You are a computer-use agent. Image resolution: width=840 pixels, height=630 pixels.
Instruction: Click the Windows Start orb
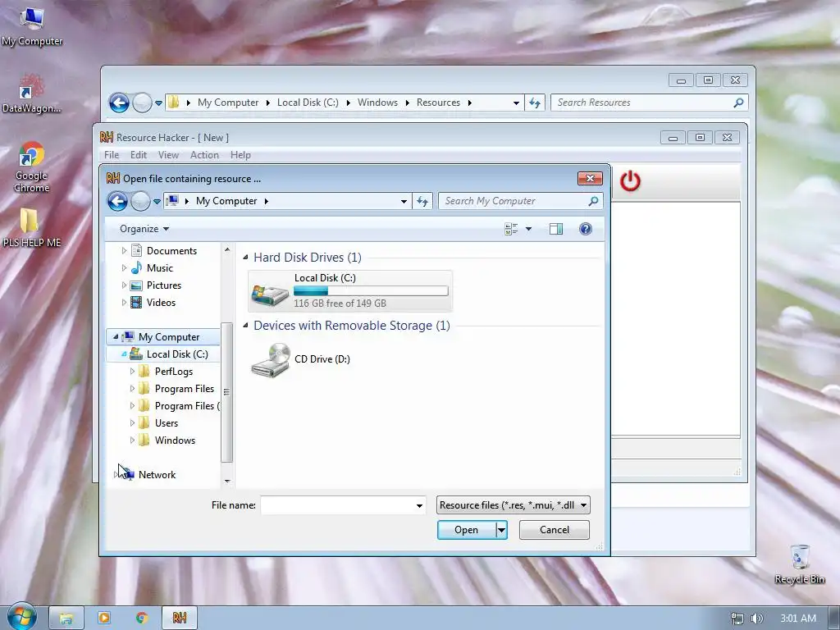point(21,617)
